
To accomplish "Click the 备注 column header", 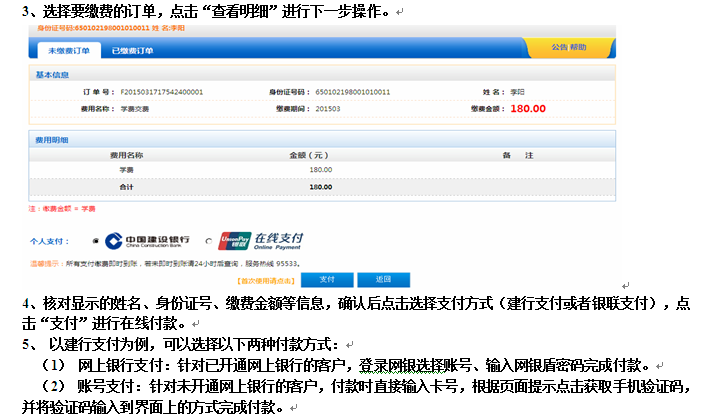I will (x=518, y=156).
